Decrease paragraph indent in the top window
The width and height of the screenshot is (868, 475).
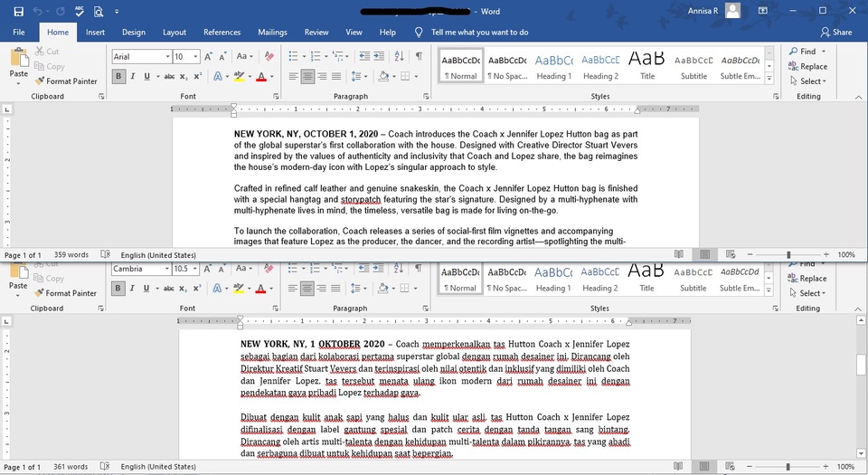[364, 56]
